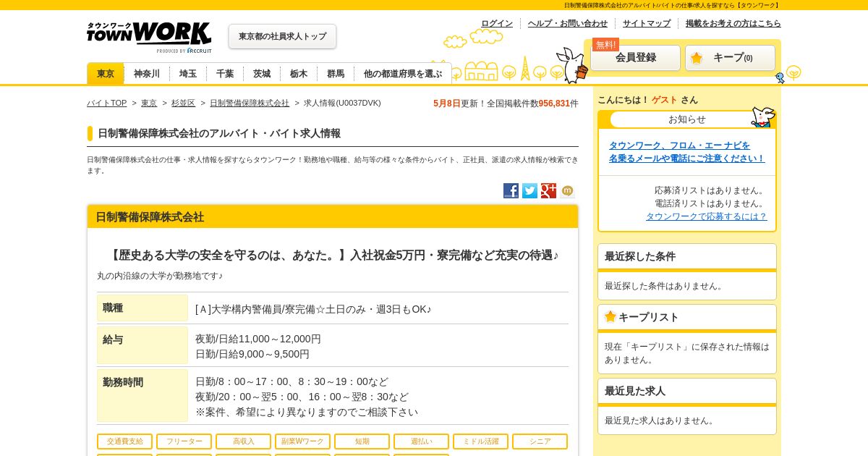Select the 群馬 region tab

336,74
